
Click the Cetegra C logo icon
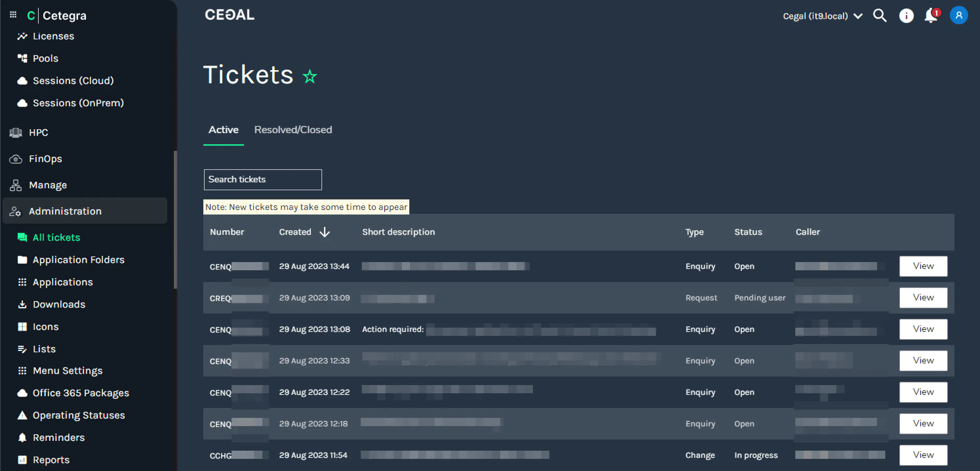tap(31, 16)
